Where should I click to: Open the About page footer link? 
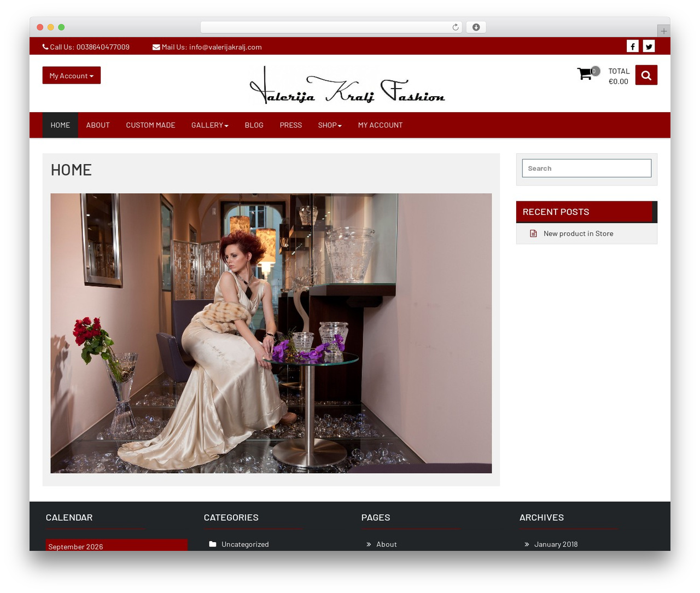(x=387, y=544)
